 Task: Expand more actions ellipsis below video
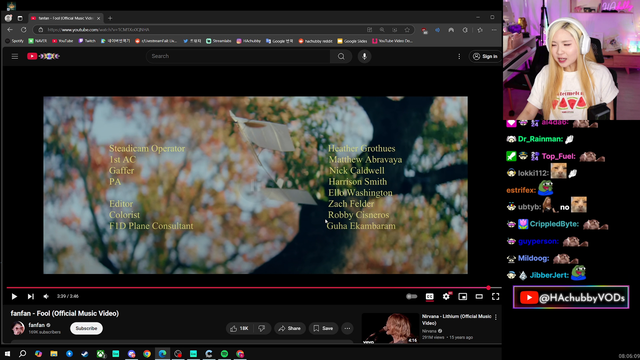[x=347, y=328]
